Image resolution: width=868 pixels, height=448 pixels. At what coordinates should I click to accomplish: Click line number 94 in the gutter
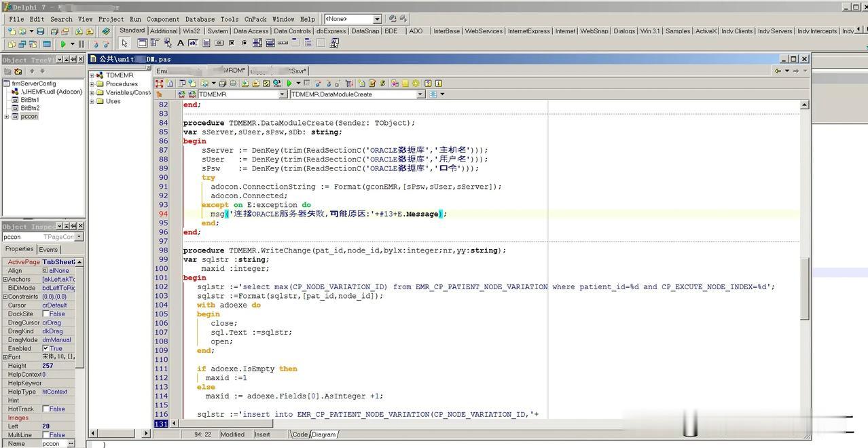pyautogui.click(x=162, y=214)
